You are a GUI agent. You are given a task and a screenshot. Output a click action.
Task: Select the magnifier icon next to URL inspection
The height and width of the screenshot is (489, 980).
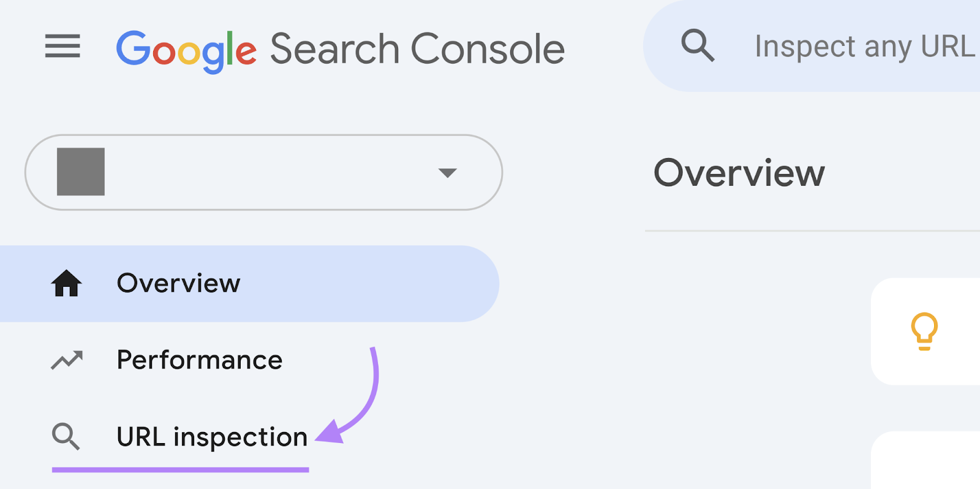(66, 437)
